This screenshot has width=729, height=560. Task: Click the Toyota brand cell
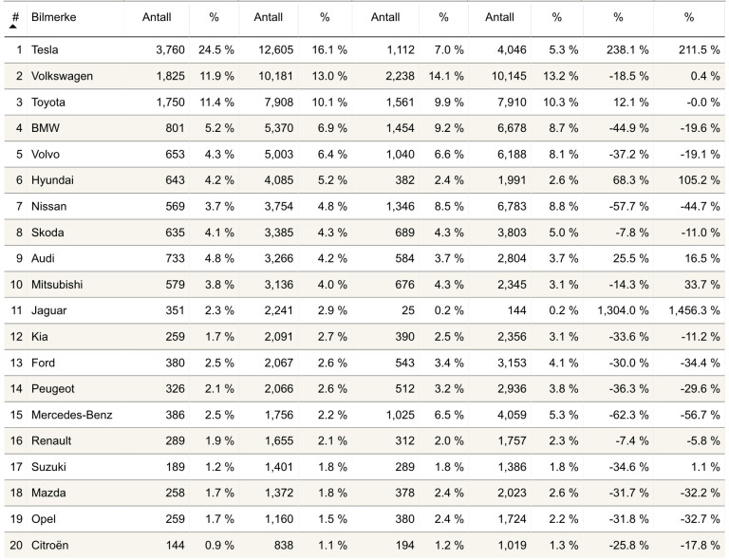coord(47,103)
